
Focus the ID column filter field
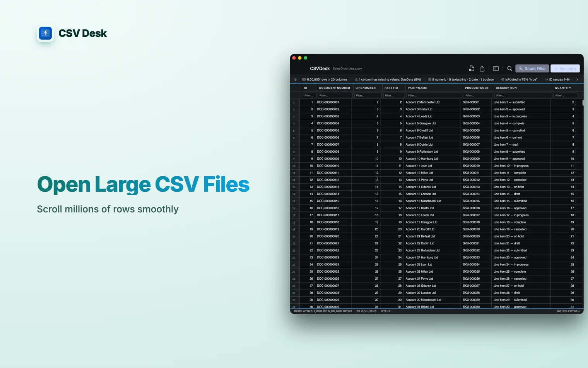point(309,95)
